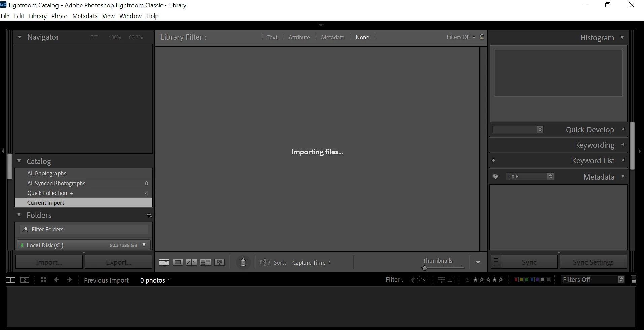Click the Filter Folders search field
Viewport: 644px width, 330px height.
tap(84, 229)
